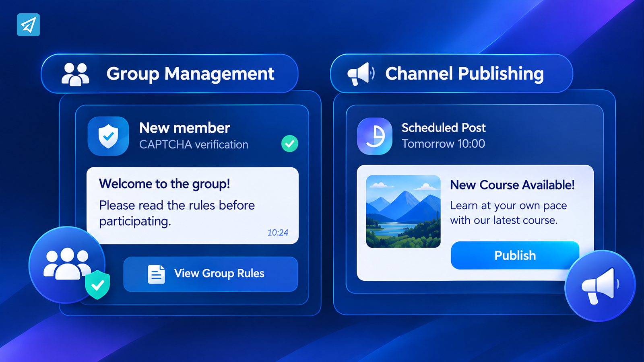Viewport: 644px width, 362px height.
Task: Click the people icon in Group Management header
Action: pyautogui.click(x=75, y=74)
